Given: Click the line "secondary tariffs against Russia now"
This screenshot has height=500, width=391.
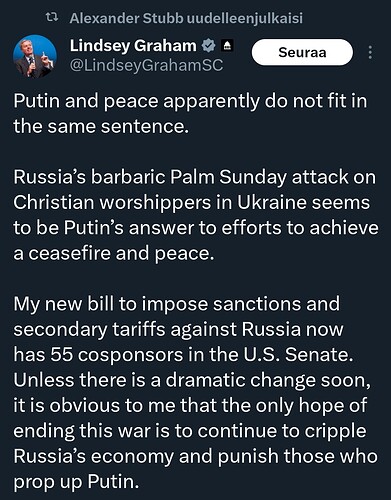Looking at the screenshot, I should point(178,329).
